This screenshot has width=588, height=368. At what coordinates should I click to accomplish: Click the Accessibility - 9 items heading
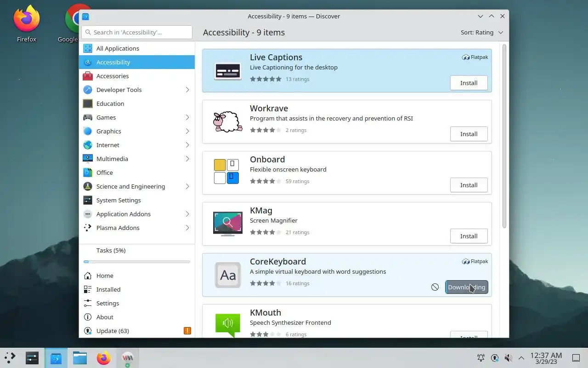244,32
